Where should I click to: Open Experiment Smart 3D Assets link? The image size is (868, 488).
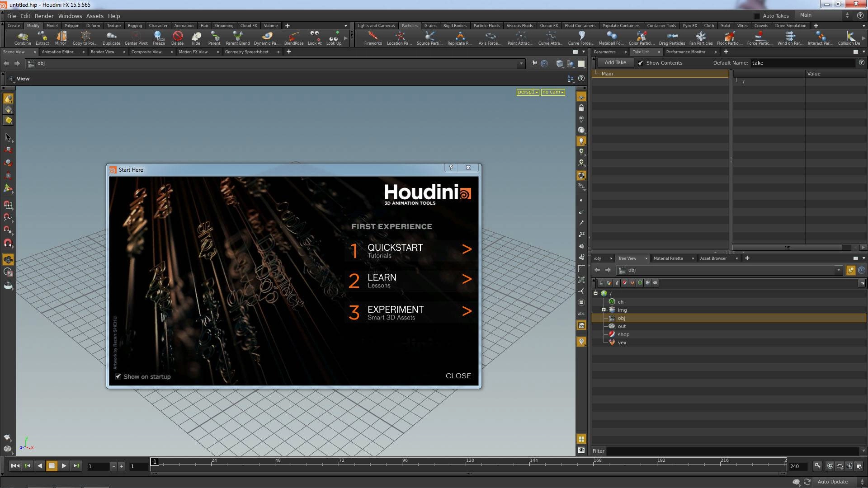(410, 312)
